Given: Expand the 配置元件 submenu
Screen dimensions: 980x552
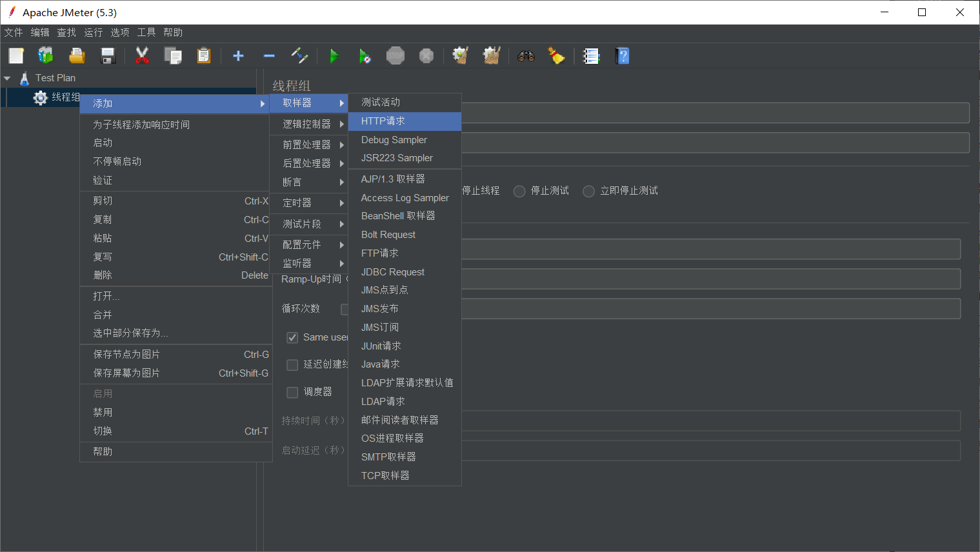Looking at the screenshot, I should (x=308, y=244).
